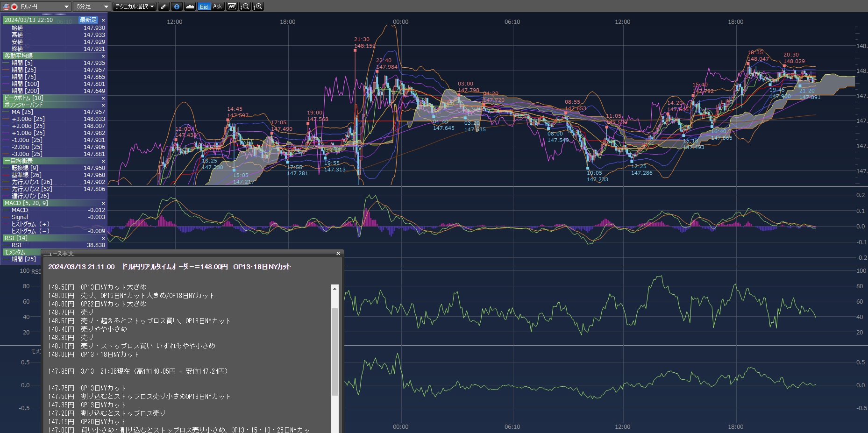
Task: Select the pencil drawing tool
Action: pos(164,7)
